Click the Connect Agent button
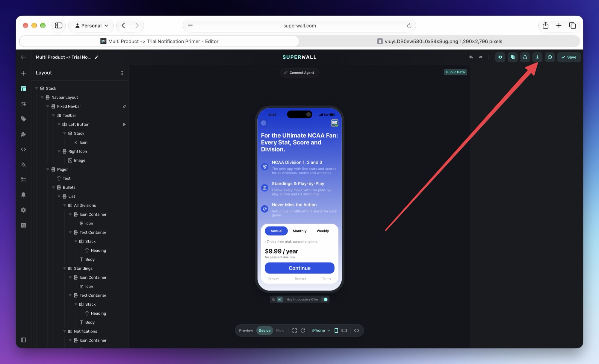This screenshot has width=599, height=364. click(299, 73)
